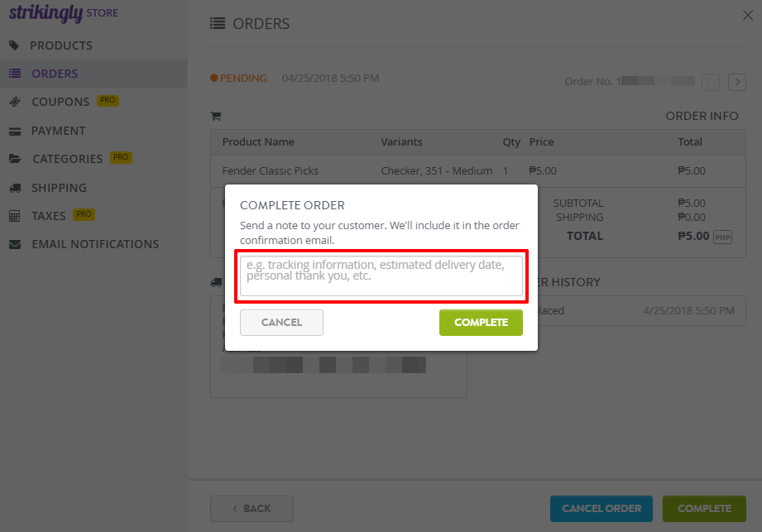Open the Email Notifications envelope icon

15,244
